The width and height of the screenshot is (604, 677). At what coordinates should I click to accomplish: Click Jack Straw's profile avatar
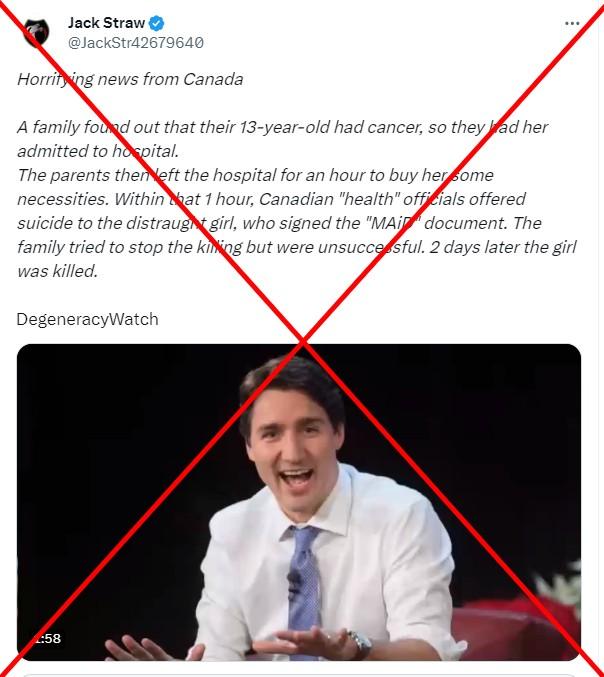click(x=36, y=33)
